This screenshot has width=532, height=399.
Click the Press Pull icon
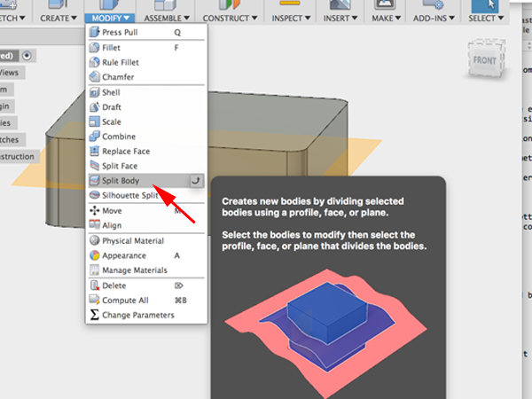94,32
